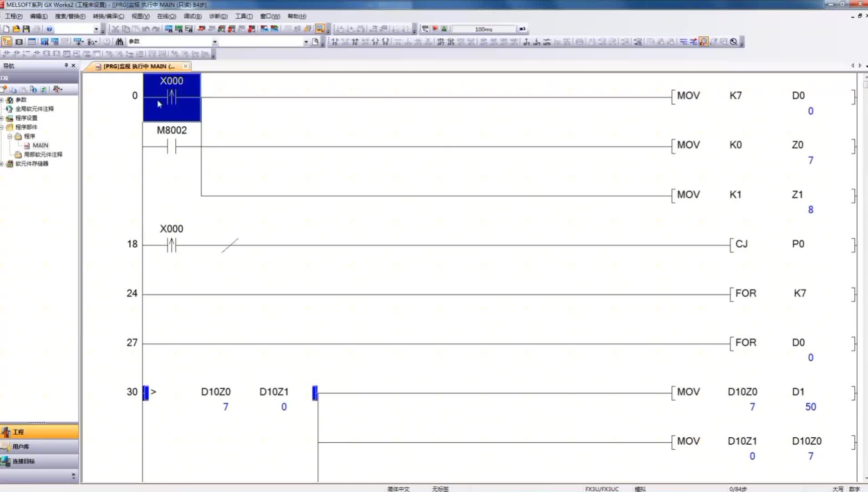Expand the 参数 tree node
Image resolution: width=868 pixels, height=492 pixels.
2,100
